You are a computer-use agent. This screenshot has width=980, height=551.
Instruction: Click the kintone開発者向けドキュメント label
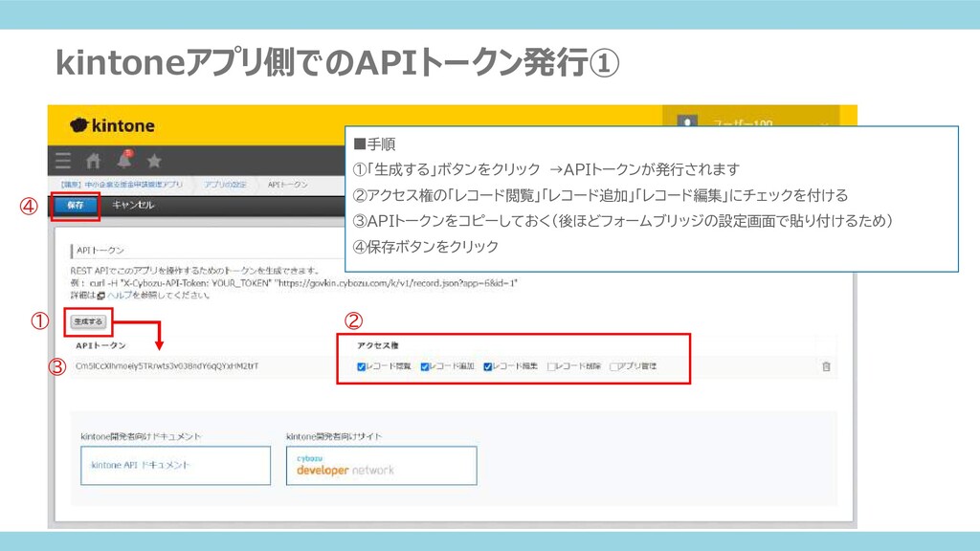(141, 436)
